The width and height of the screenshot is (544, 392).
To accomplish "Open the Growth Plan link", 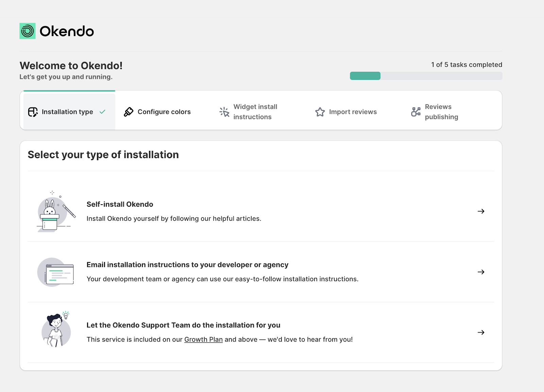I will (x=203, y=339).
